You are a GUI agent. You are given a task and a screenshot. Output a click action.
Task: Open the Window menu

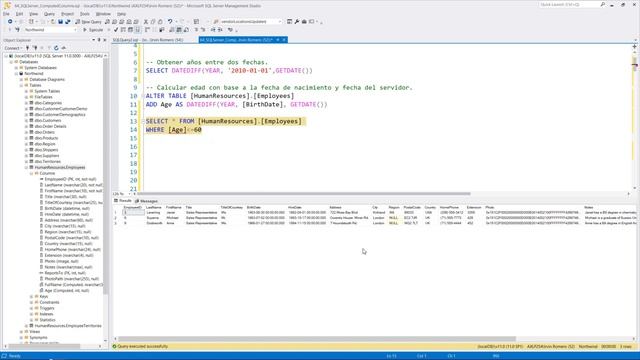(x=103, y=14)
